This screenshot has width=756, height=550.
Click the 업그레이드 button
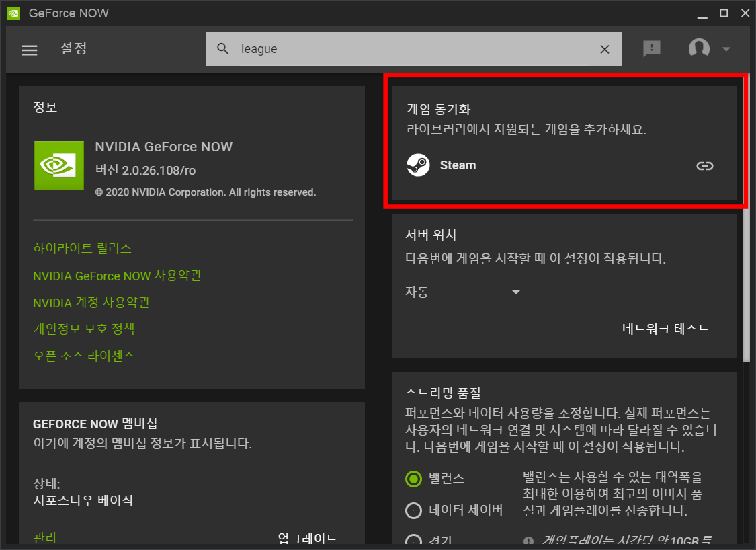[x=308, y=539]
